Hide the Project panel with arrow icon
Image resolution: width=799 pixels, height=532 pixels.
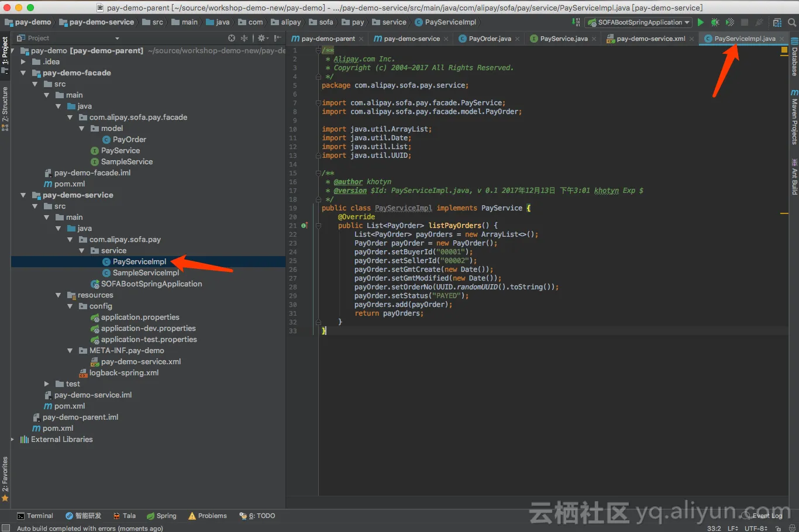point(278,38)
